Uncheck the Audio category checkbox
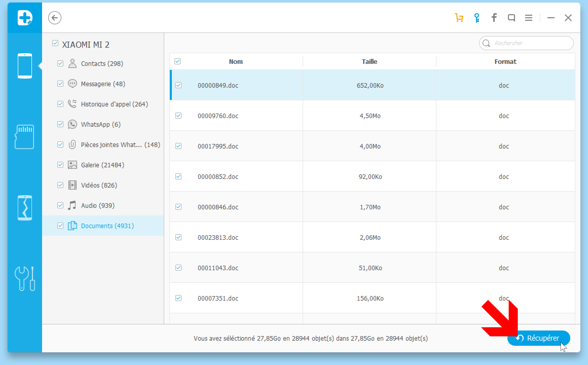Viewport: 588px width, 365px height. click(60, 205)
